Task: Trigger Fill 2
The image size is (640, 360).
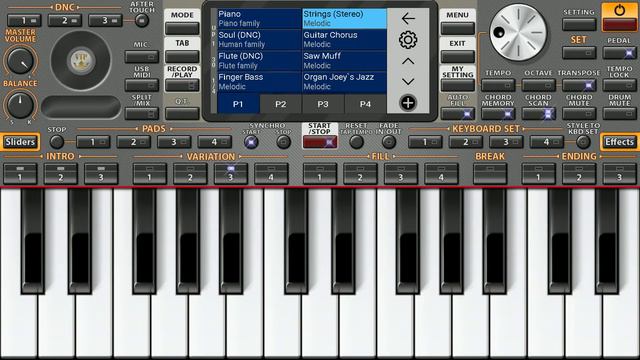Action: click(360, 173)
